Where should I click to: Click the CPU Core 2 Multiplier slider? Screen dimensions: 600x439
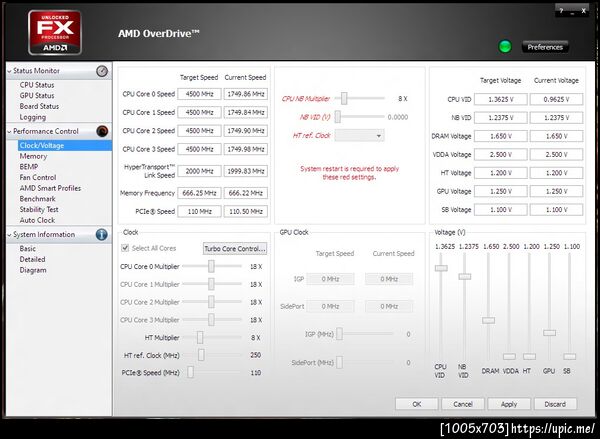[x=211, y=302]
